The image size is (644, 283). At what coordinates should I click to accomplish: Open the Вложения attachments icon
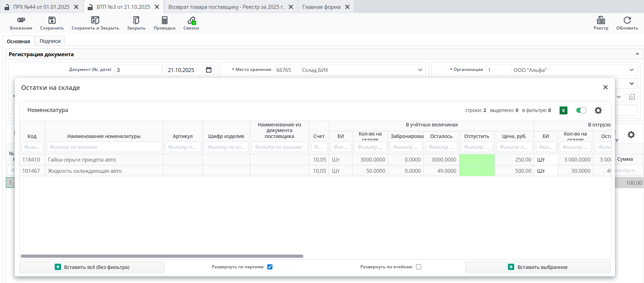click(21, 20)
